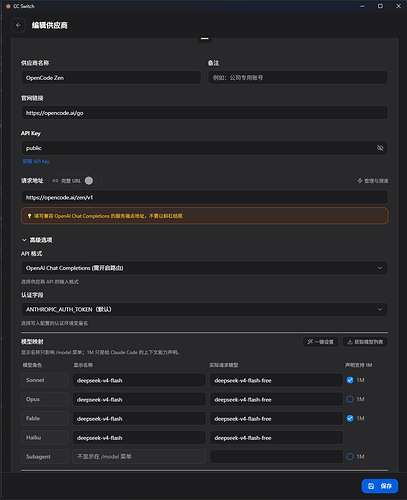Edit Haiku actual request model field
Screen dimensions: 407x500
(276, 438)
